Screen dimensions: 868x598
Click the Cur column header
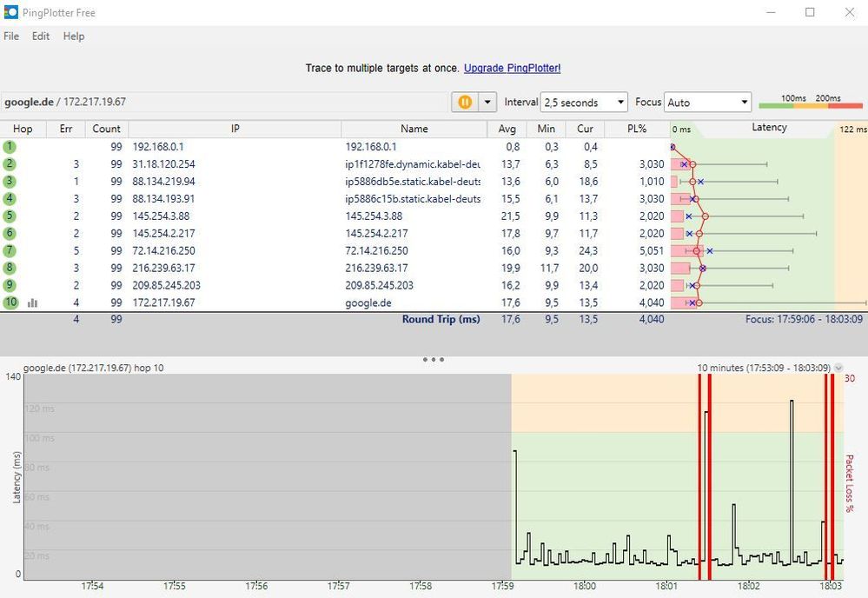[x=585, y=129]
